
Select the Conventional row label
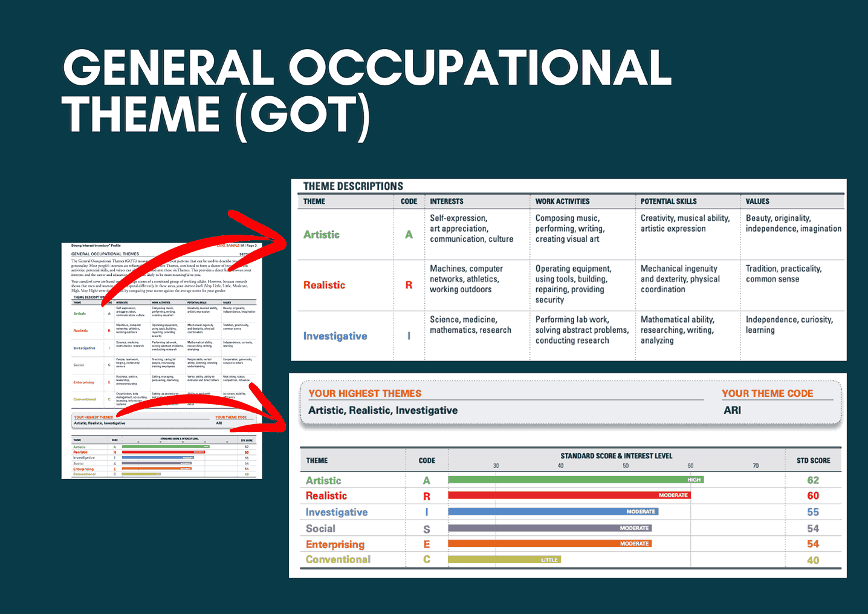click(x=338, y=560)
